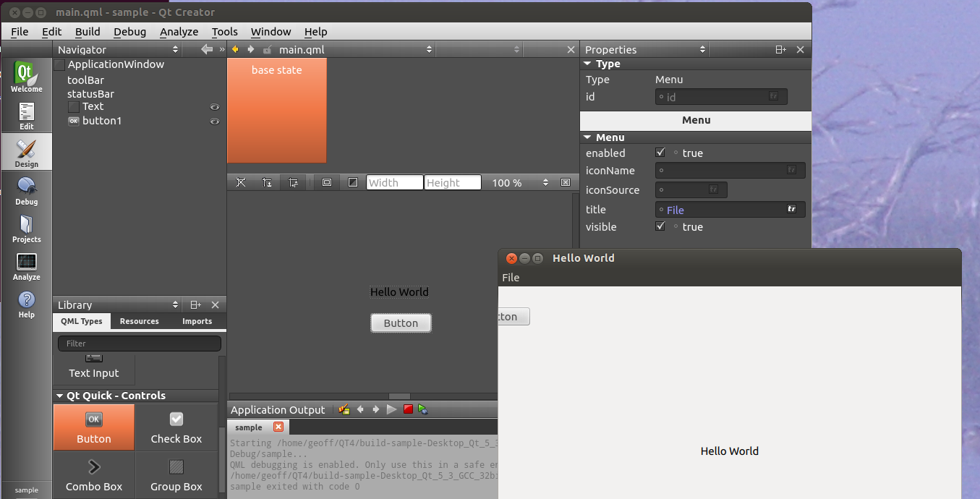Go to previous item in Application Output

click(x=360, y=409)
